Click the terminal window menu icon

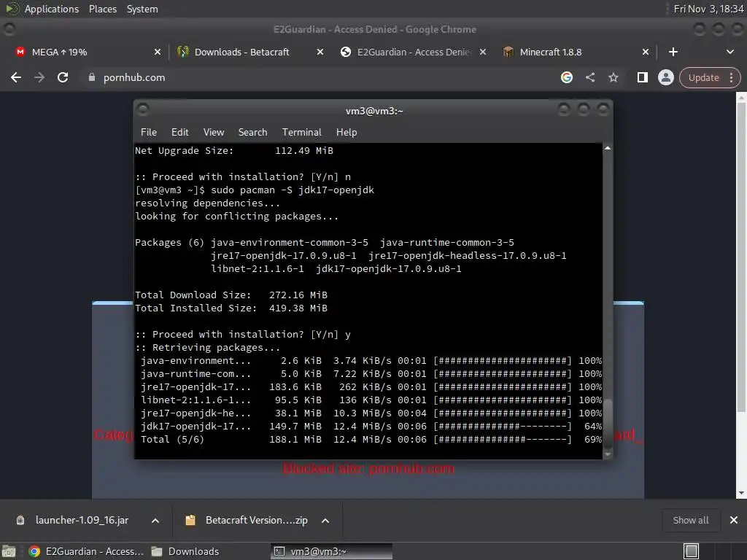tap(143, 110)
